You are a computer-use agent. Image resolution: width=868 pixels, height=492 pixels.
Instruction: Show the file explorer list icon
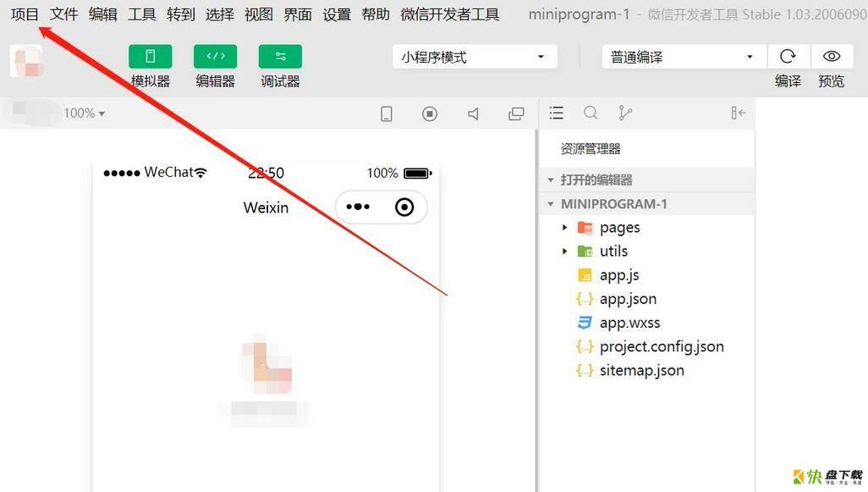coord(557,113)
